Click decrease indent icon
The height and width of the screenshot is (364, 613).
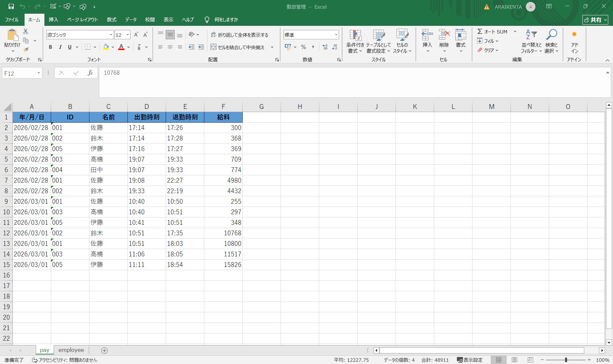(x=192, y=47)
